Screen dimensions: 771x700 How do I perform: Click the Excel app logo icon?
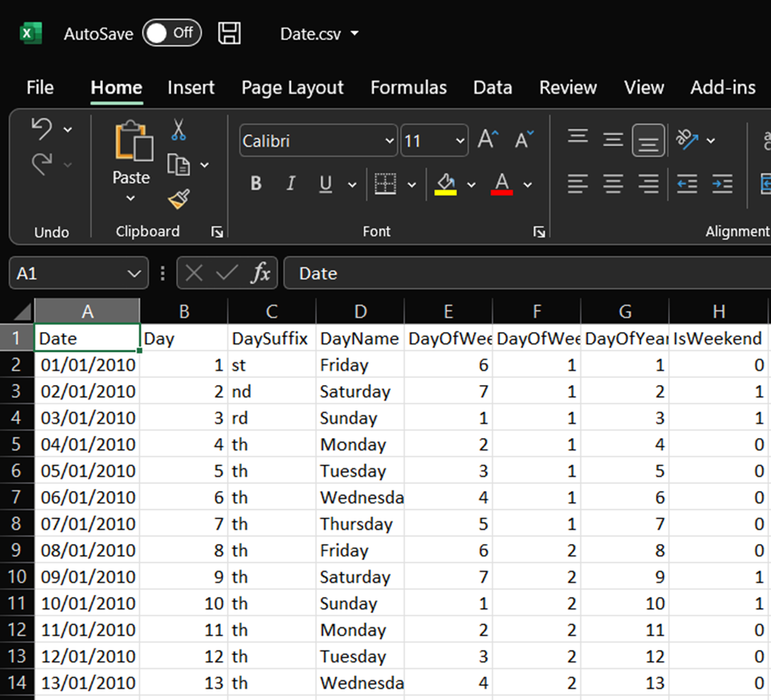click(x=30, y=33)
